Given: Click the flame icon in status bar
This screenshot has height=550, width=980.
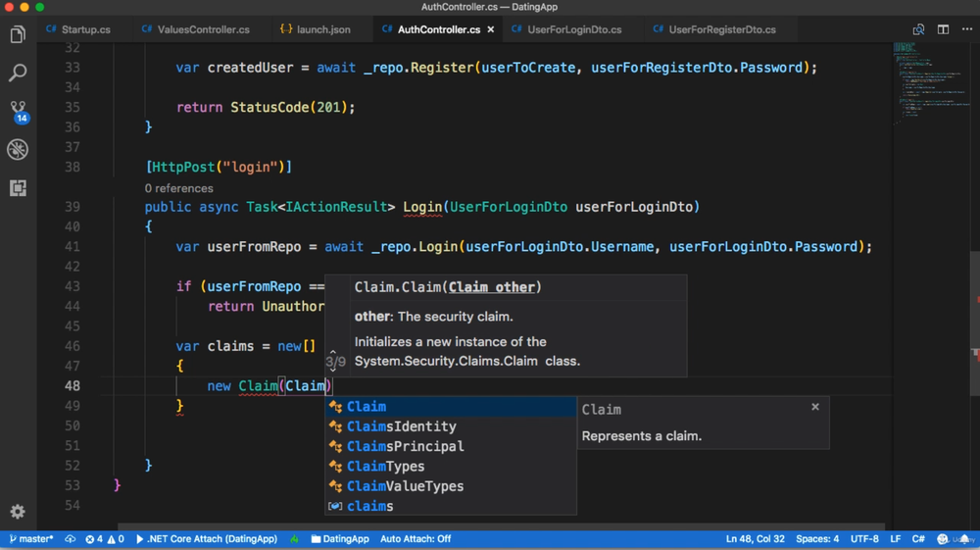Looking at the screenshot, I should click(x=294, y=539).
